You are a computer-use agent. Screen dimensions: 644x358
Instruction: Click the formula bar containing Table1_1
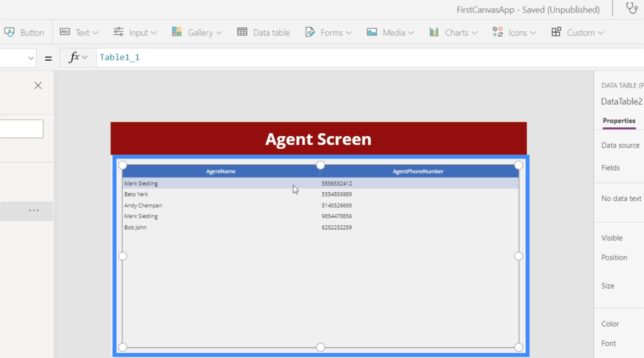[x=370, y=57]
